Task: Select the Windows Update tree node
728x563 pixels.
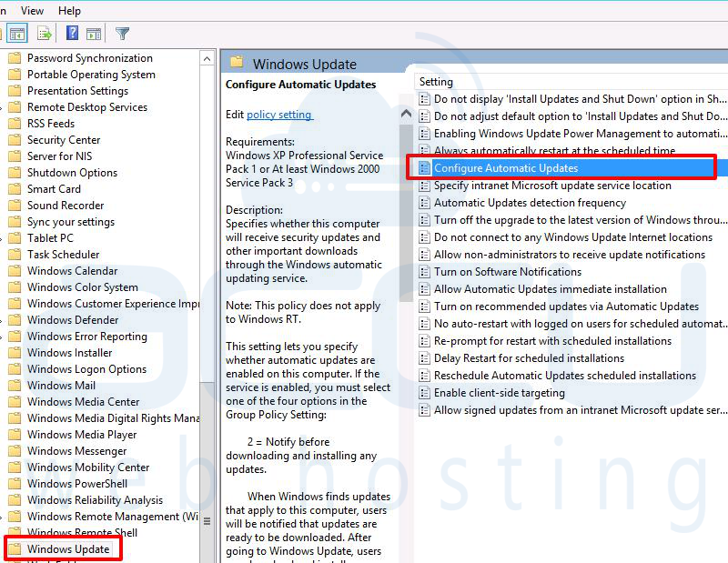Action: (68, 549)
